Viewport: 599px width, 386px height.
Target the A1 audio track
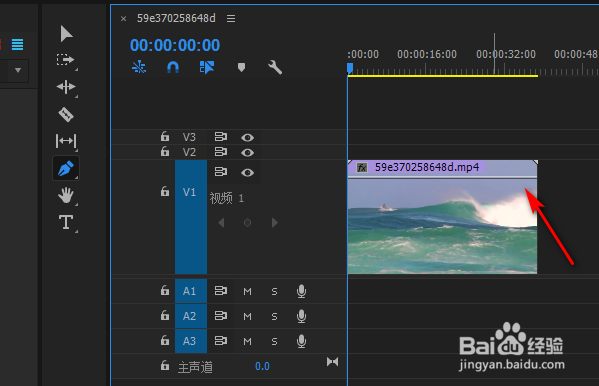point(191,291)
